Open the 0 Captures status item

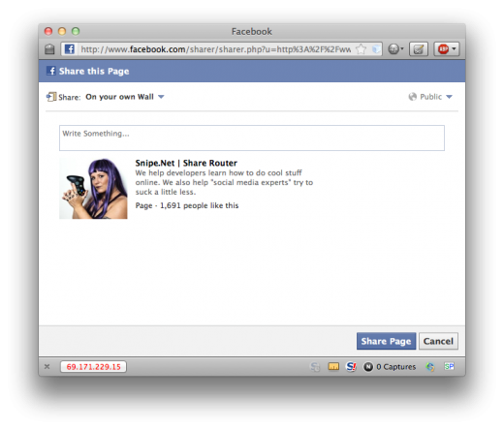click(x=390, y=367)
